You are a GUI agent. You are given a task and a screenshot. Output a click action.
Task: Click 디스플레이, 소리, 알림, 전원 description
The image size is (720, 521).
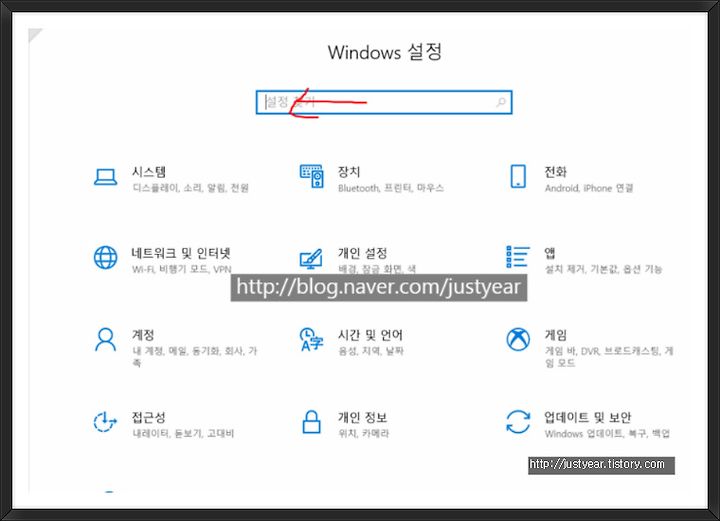point(191,188)
